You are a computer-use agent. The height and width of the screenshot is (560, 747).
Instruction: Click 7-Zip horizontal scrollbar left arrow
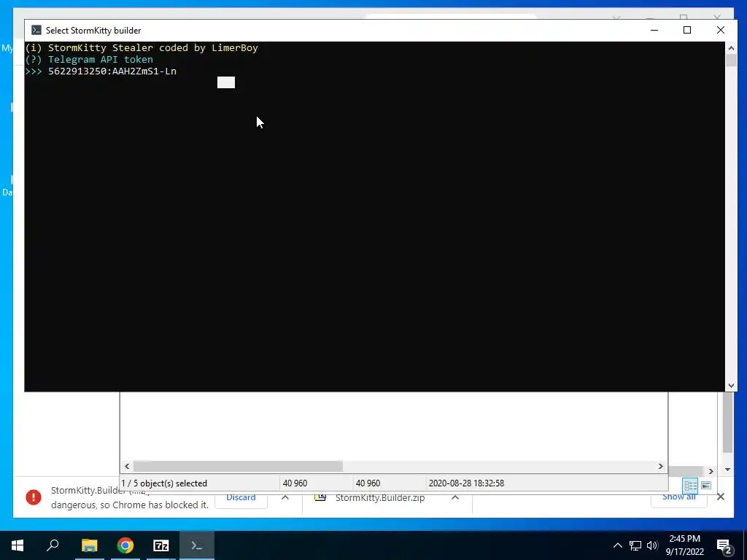point(127,466)
